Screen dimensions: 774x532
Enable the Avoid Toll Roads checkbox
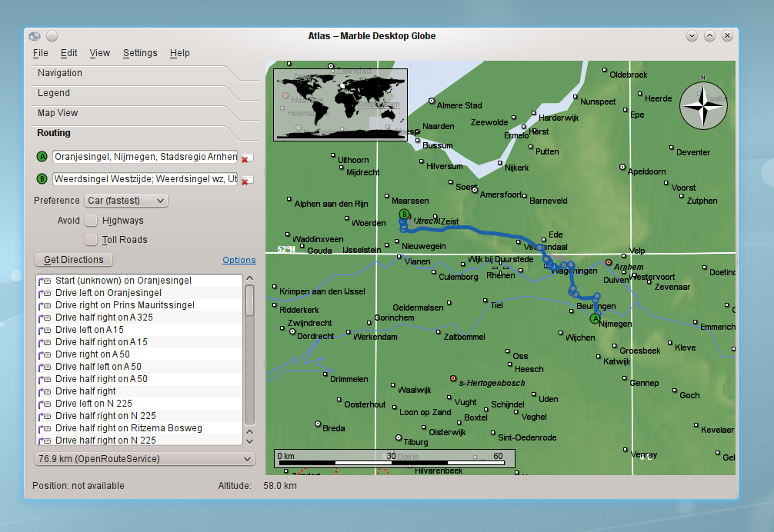[92, 240]
